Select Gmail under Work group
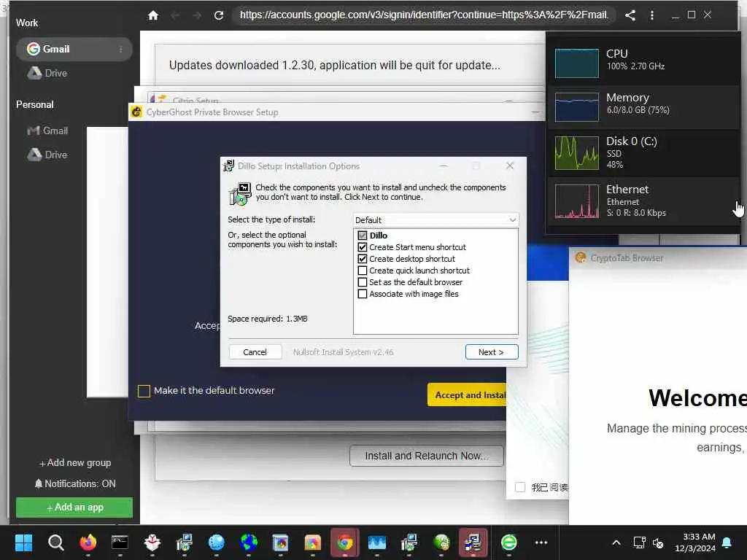747x560 pixels. (x=74, y=49)
